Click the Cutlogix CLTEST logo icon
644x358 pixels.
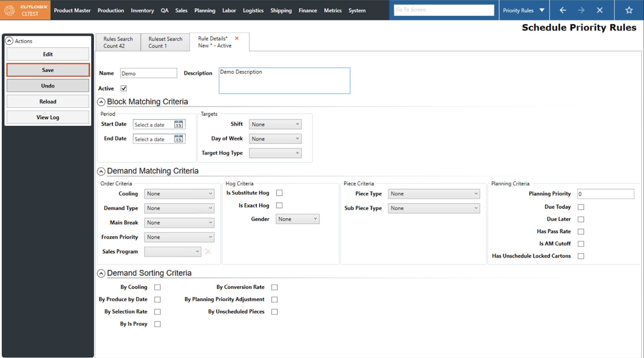coord(9,10)
